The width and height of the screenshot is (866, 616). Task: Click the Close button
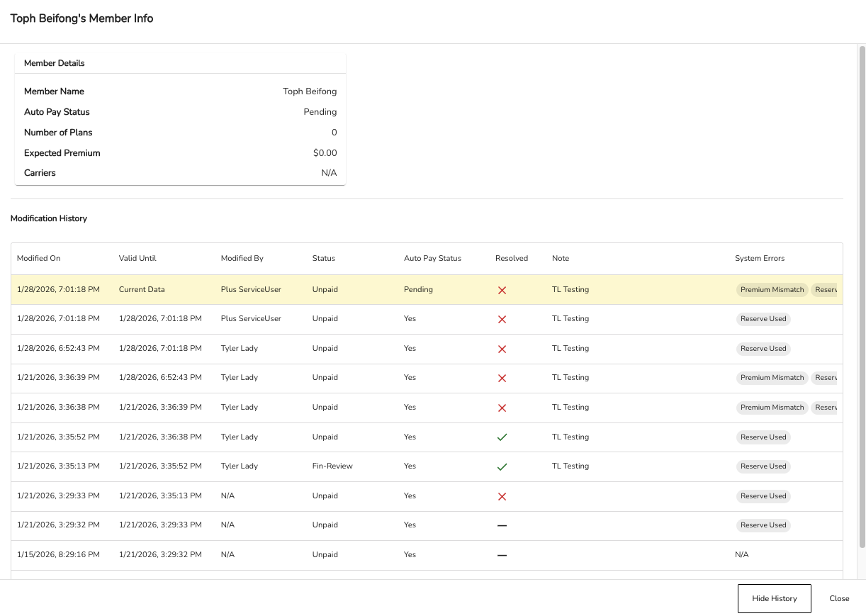click(839, 598)
